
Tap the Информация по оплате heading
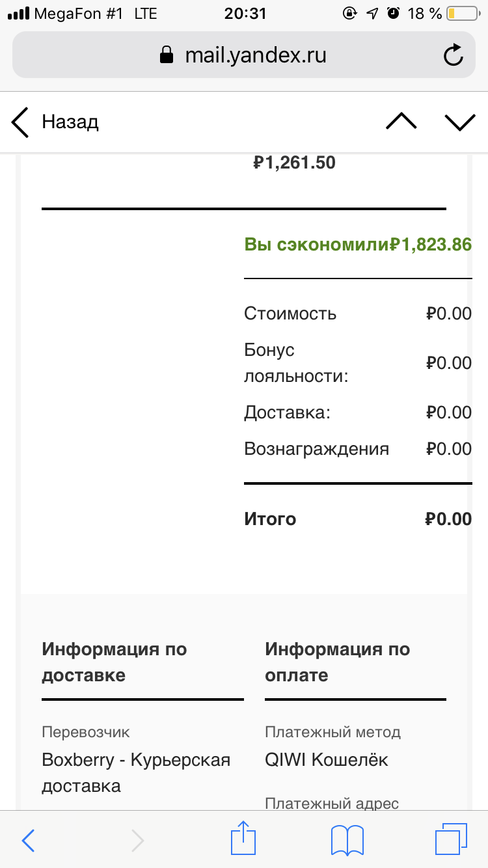click(337, 662)
